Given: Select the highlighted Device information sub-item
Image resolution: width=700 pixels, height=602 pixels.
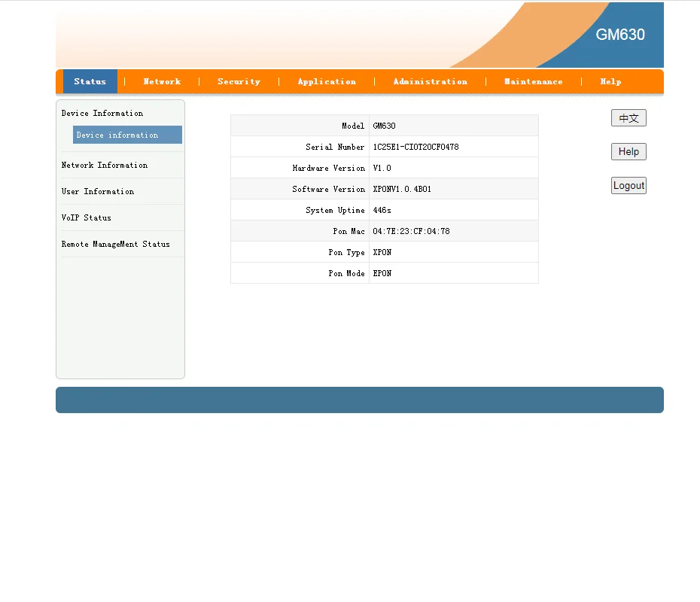Looking at the screenshot, I should tap(128, 135).
